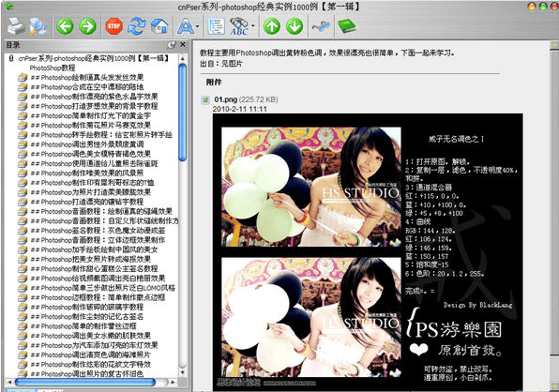The height and width of the screenshot is (392, 559).
Task: Open Photoshop调出美女水嫩的肌肤效果 topic
Action: (x=91, y=336)
